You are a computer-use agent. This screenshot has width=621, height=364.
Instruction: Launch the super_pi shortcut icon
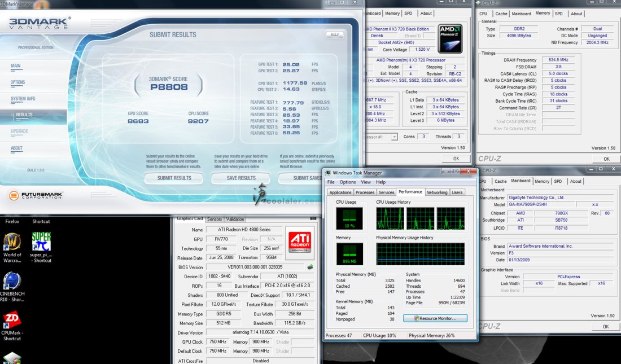(x=41, y=248)
